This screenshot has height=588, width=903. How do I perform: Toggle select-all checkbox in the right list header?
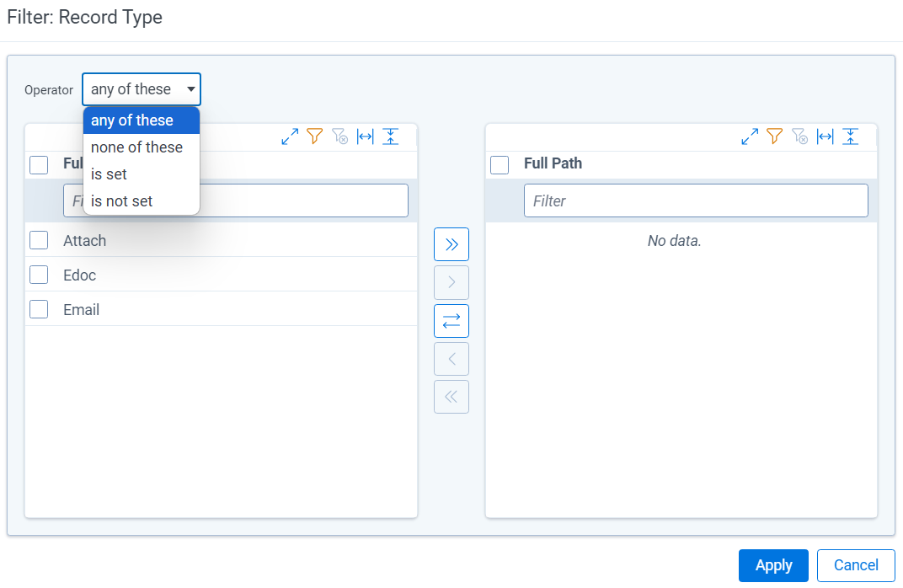(500, 165)
